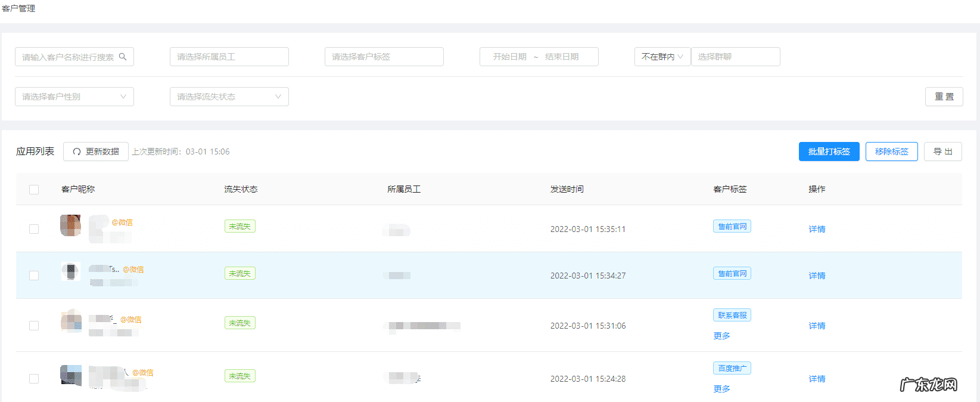The width and height of the screenshot is (980, 402).
Task: Open 详情 for the 15:35:11 row
Action: pos(817,229)
